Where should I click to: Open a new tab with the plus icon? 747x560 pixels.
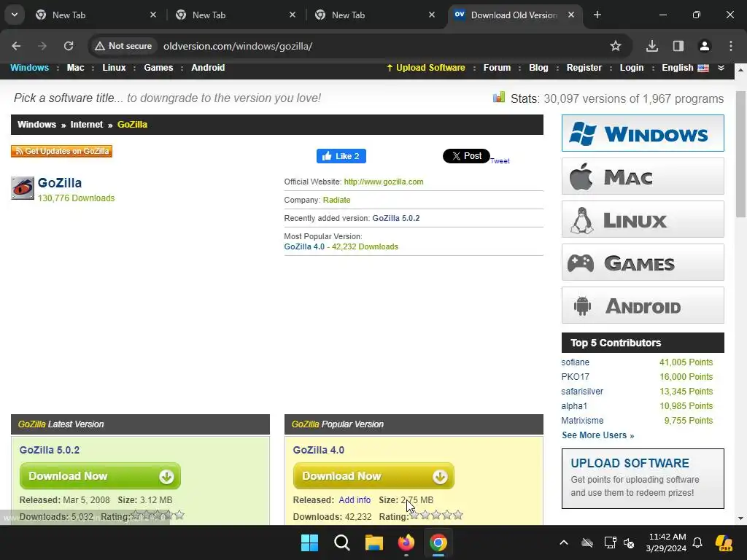click(597, 15)
